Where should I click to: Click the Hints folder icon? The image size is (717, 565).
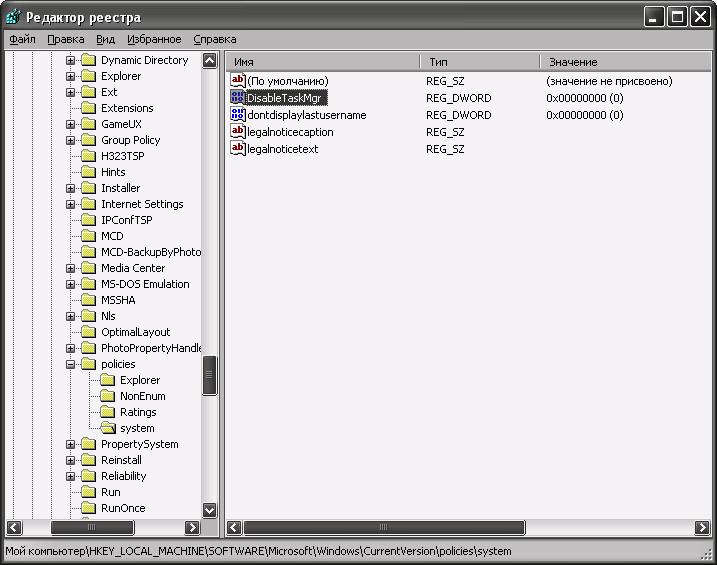(88, 172)
